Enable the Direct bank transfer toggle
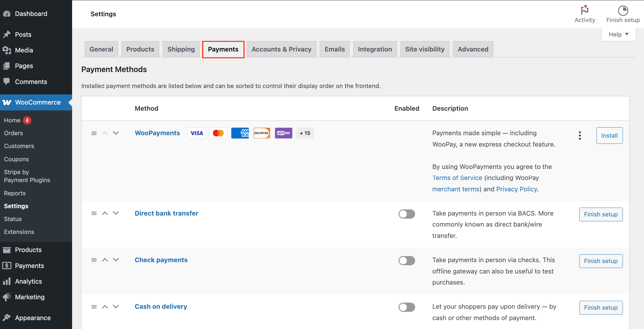The height and width of the screenshot is (329, 644). point(407,214)
